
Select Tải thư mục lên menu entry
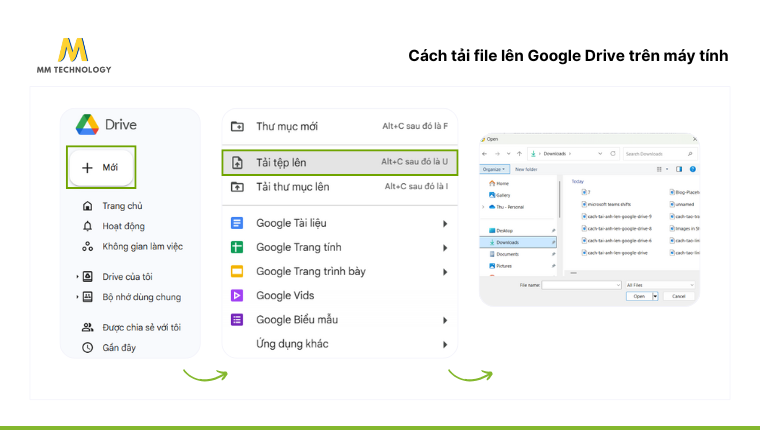point(340,187)
